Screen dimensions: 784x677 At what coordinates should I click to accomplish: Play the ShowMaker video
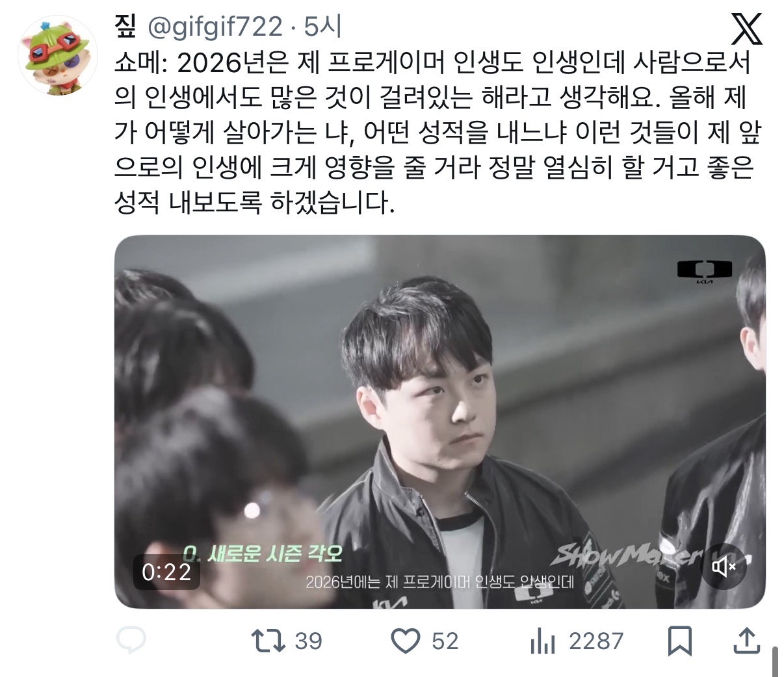[x=440, y=422]
